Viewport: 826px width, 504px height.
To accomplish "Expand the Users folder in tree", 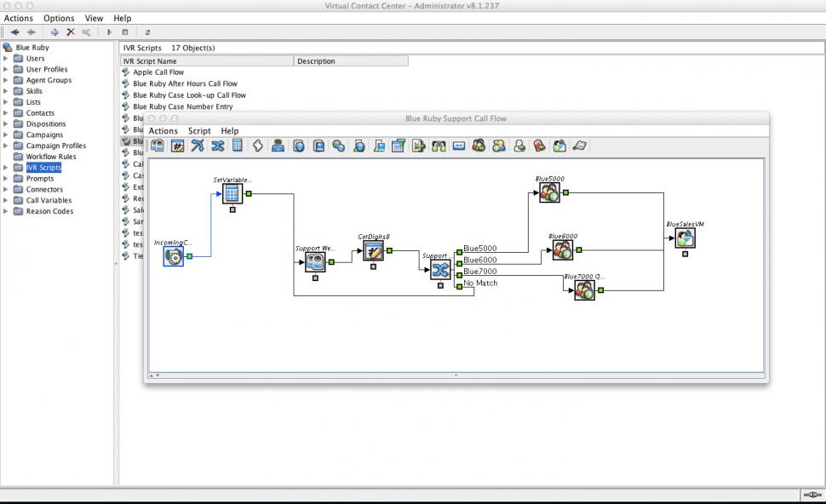I will tap(7, 59).
